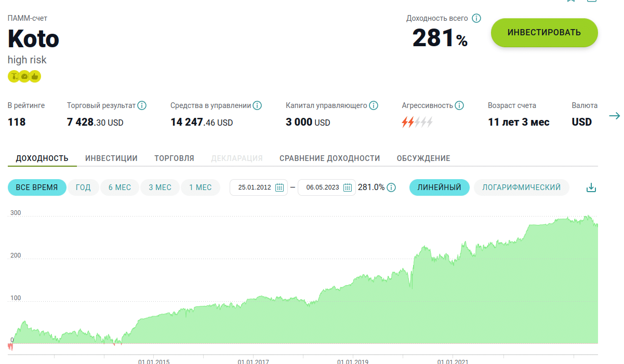This screenshot has height=364, width=624.
Task: Click info icon next to Агрессивность
Action: tap(459, 105)
